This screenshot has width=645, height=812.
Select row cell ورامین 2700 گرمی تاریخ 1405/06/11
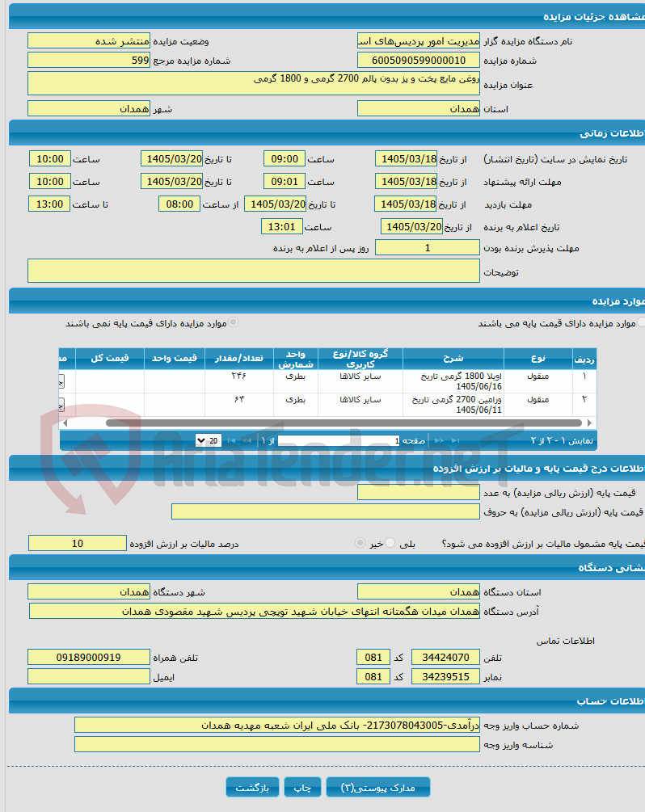tap(453, 405)
